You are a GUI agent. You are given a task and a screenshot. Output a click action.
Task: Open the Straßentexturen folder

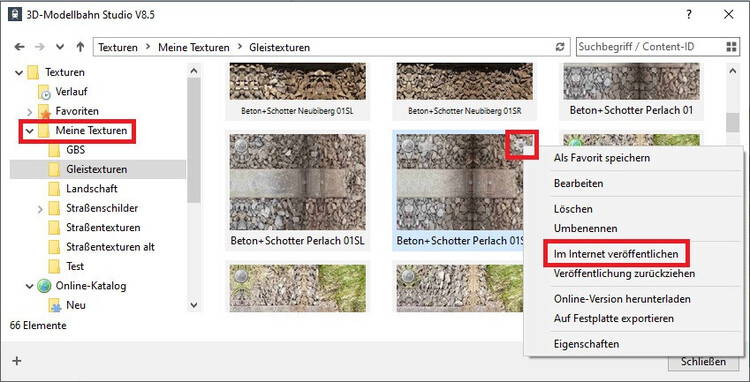tap(103, 227)
